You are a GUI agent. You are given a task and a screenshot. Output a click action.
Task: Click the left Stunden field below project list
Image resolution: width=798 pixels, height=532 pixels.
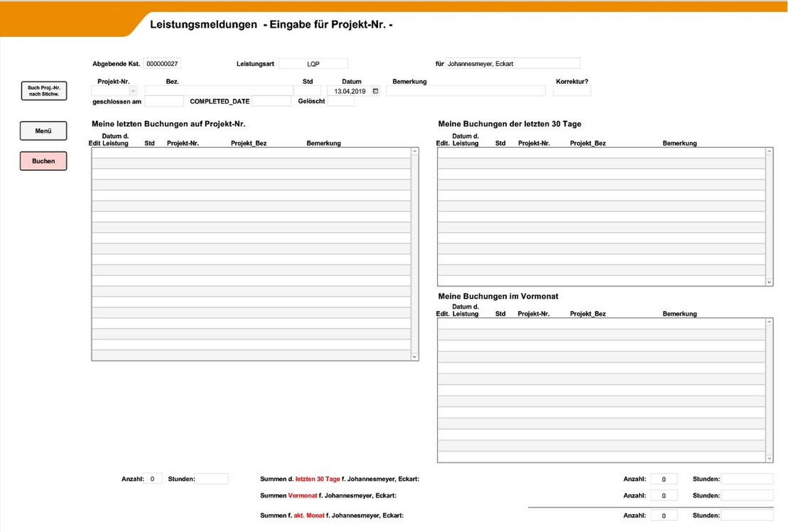211,479
